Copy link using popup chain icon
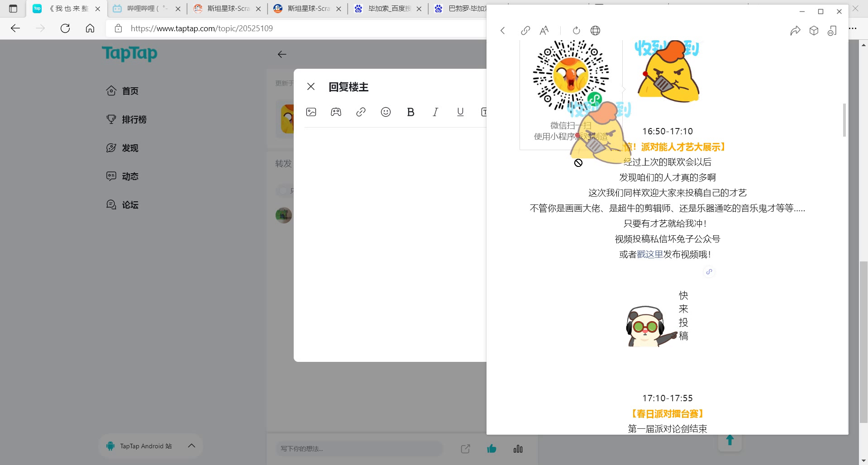868x465 pixels. click(525, 31)
